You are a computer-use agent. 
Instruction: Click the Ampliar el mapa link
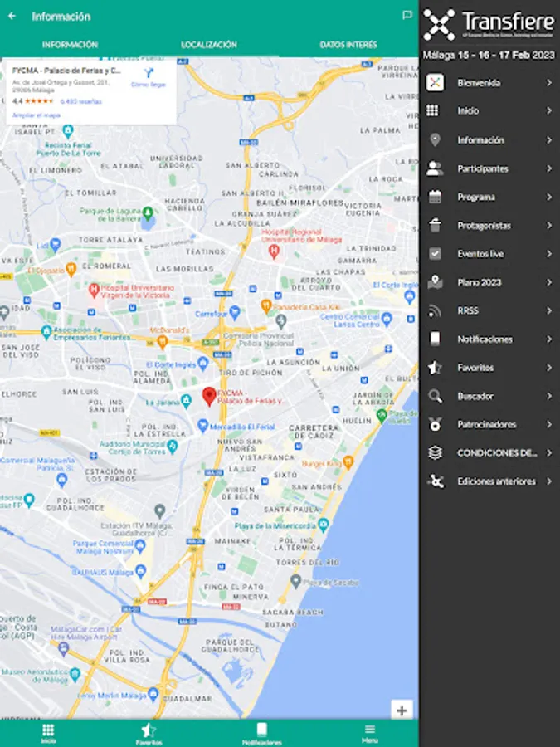point(37,115)
